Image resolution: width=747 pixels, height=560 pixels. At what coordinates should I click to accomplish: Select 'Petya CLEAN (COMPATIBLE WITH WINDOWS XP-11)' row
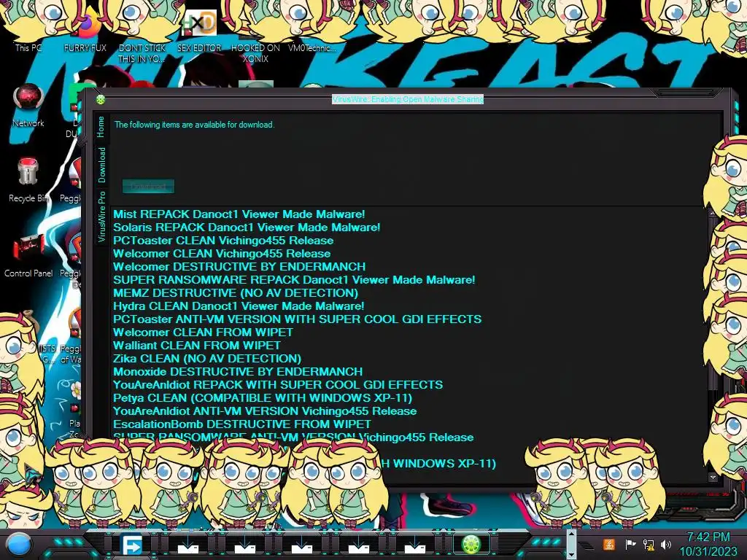[x=263, y=397]
